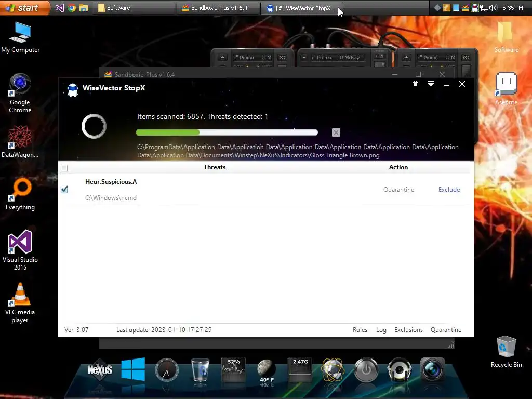532x399 pixels.
Task: Click the currently scanned file path
Action: (x=298, y=151)
